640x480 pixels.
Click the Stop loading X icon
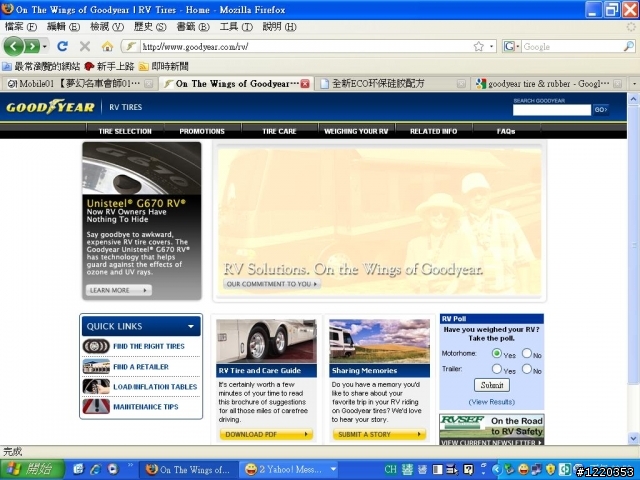coord(85,46)
